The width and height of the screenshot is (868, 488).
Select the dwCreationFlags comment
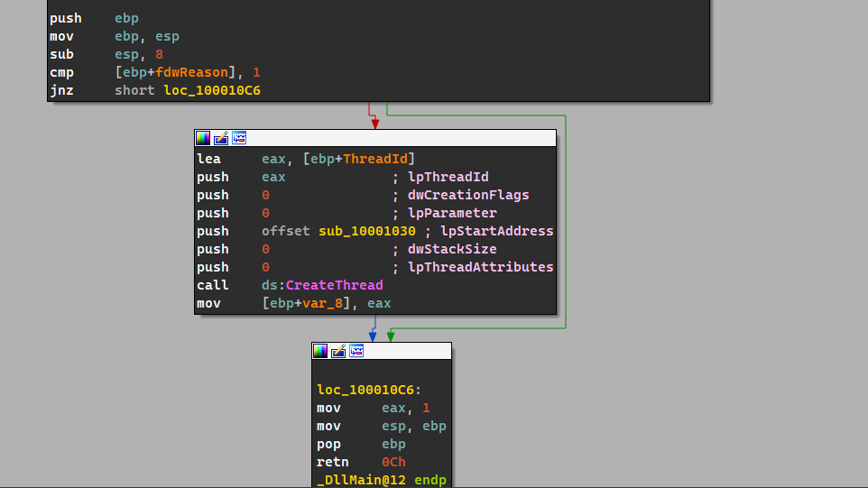point(468,195)
